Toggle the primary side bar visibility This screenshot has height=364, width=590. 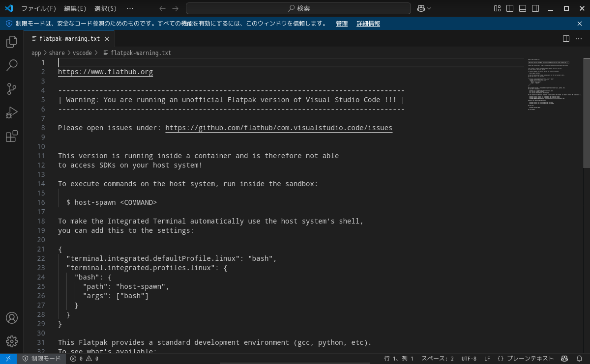tap(510, 8)
